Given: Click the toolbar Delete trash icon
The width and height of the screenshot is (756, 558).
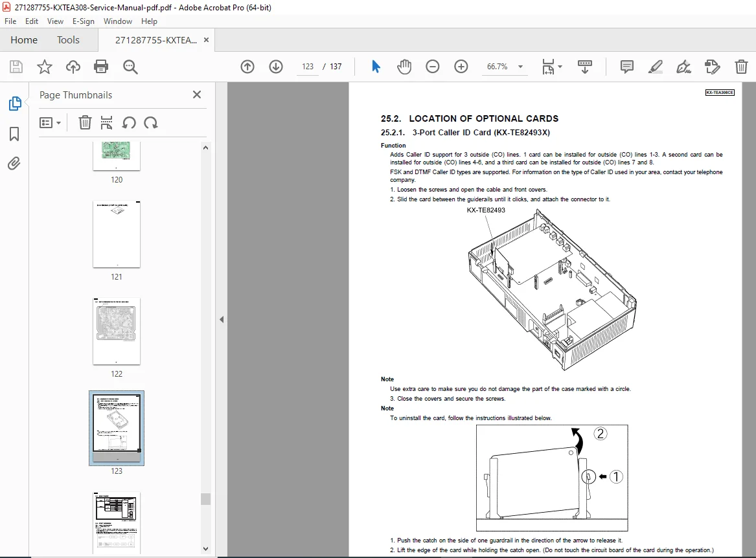Looking at the screenshot, I should point(741,67).
